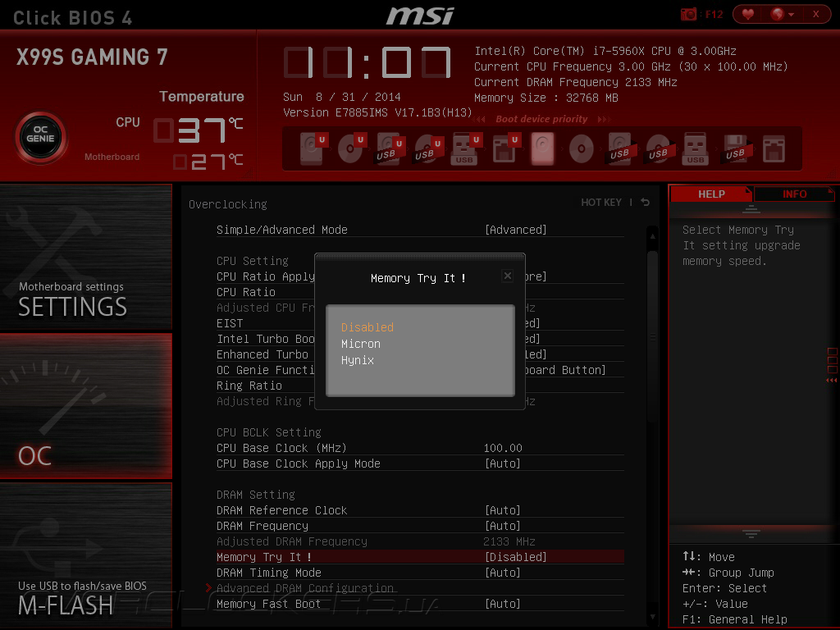Select the Intel Turbo Boost row label
Screen dimensions: 840x630
266,339
